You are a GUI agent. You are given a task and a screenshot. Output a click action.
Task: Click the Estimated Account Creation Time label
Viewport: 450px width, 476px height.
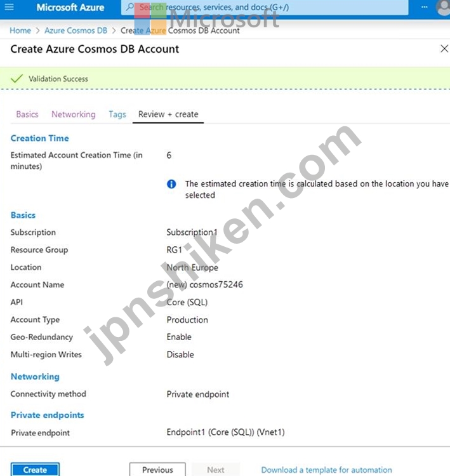pyautogui.click(x=77, y=161)
